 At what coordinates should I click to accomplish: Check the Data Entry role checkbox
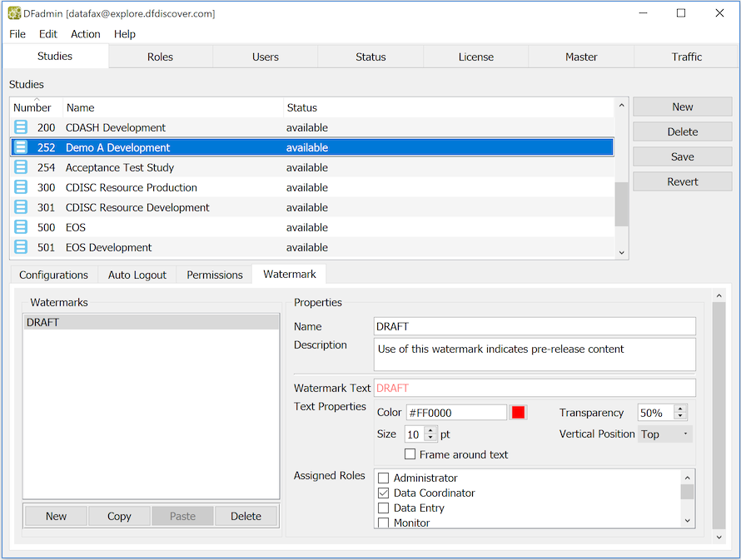pyautogui.click(x=383, y=508)
